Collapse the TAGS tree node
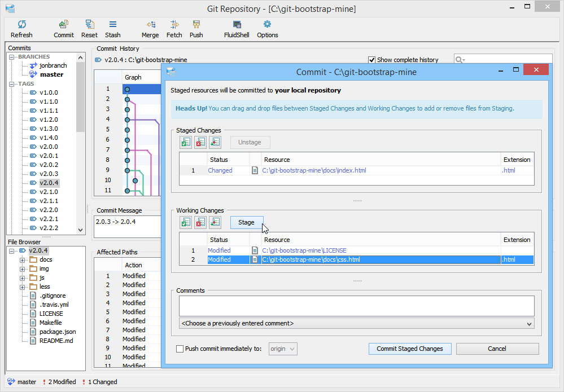Image resolution: width=564 pixels, height=392 pixels. 11,83
